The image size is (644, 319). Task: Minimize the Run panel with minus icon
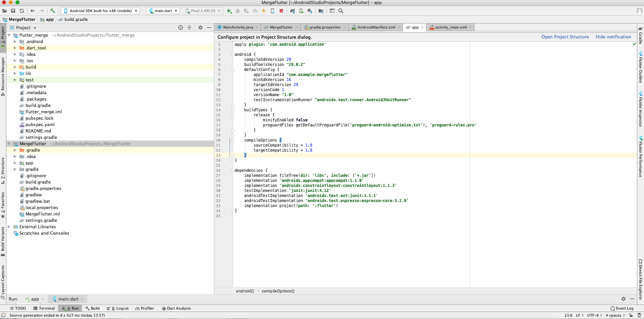pyautogui.click(x=632, y=299)
